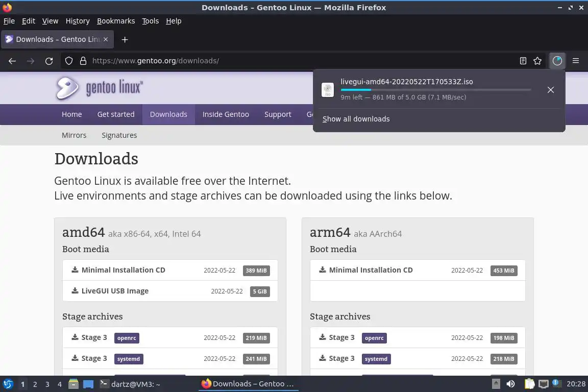Screen dimensions: 588x392
Task: Click the ISO file icon in downloads panel
Action: 328,90
